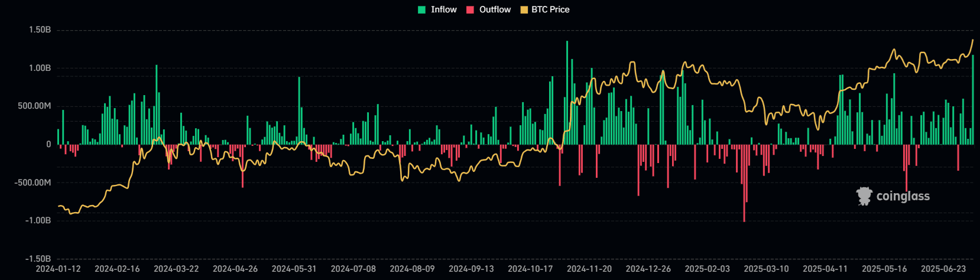
Task: Click the -1.50B y-axis label
Action: pyautogui.click(x=38, y=259)
